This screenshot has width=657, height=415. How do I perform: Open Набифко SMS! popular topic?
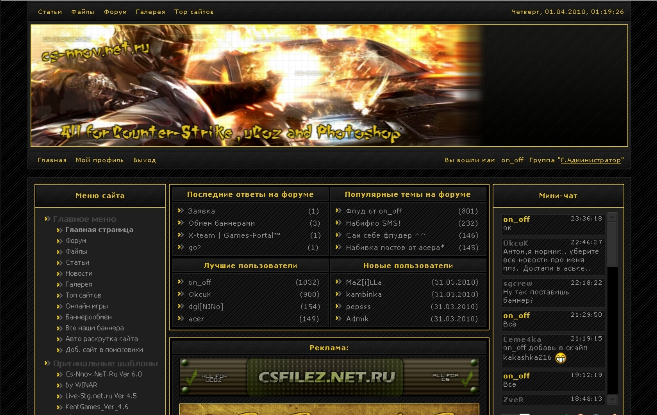[x=373, y=223]
